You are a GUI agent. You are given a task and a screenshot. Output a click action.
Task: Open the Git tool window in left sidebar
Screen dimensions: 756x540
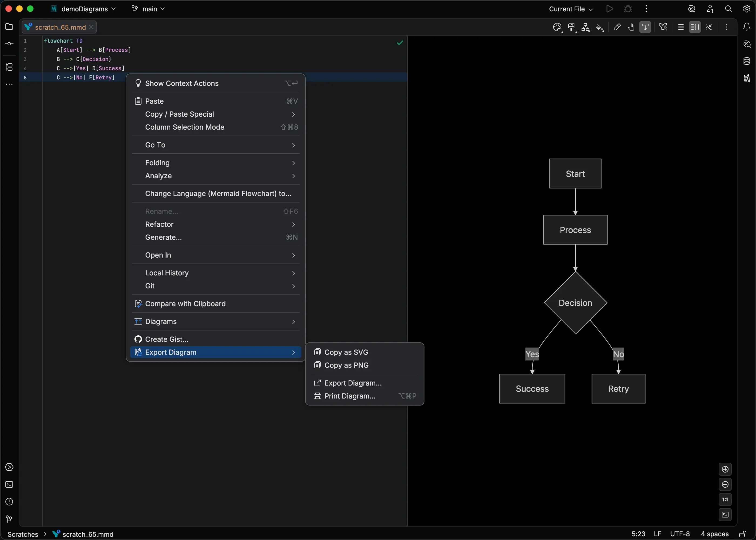(9, 519)
